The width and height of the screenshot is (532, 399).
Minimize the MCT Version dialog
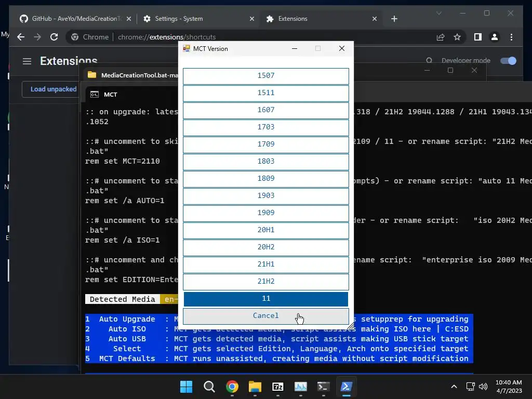tap(295, 48)
